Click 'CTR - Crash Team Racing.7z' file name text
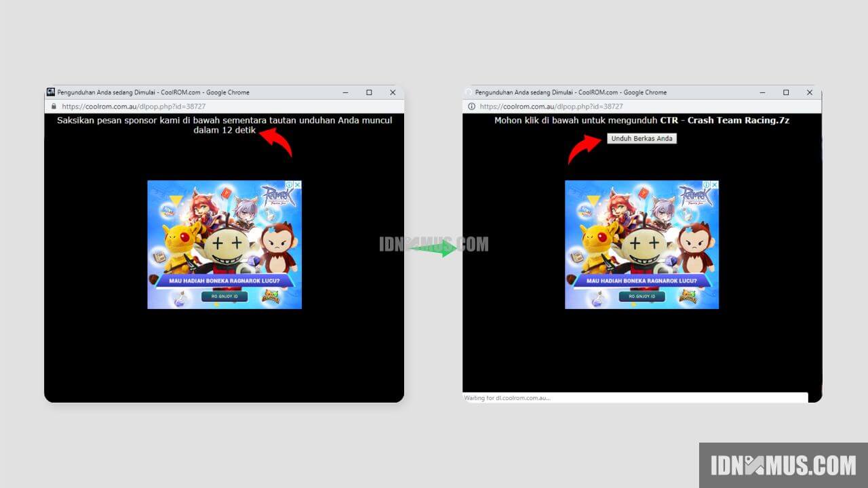 click(725, 120)
